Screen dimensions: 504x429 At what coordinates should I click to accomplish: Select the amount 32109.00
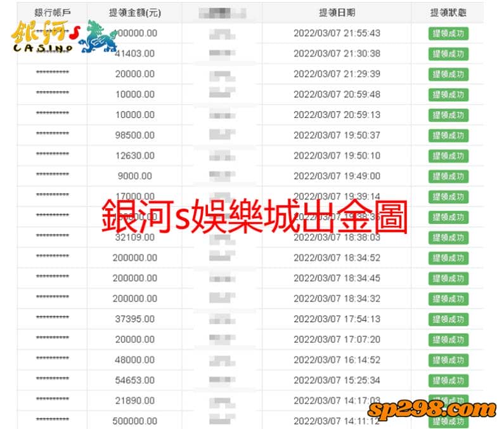click(135, 237)
